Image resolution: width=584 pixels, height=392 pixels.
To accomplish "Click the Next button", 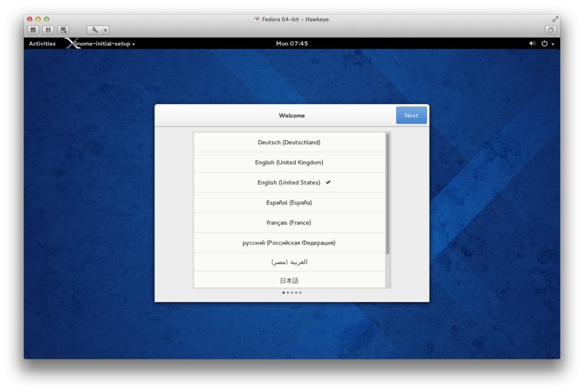I will (x=411, y=115).
